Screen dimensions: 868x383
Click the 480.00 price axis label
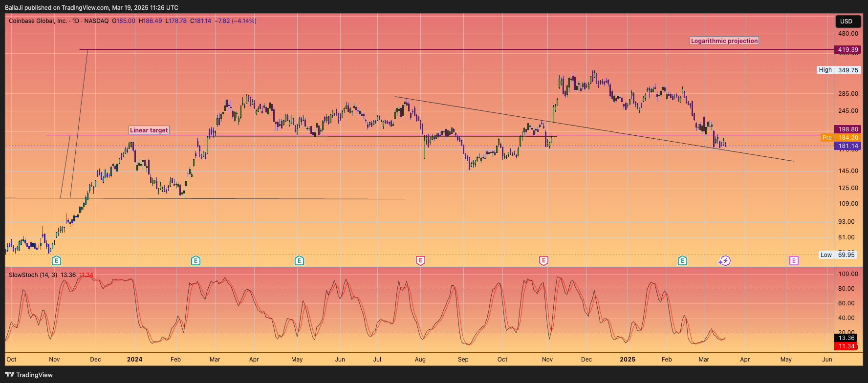848,34
